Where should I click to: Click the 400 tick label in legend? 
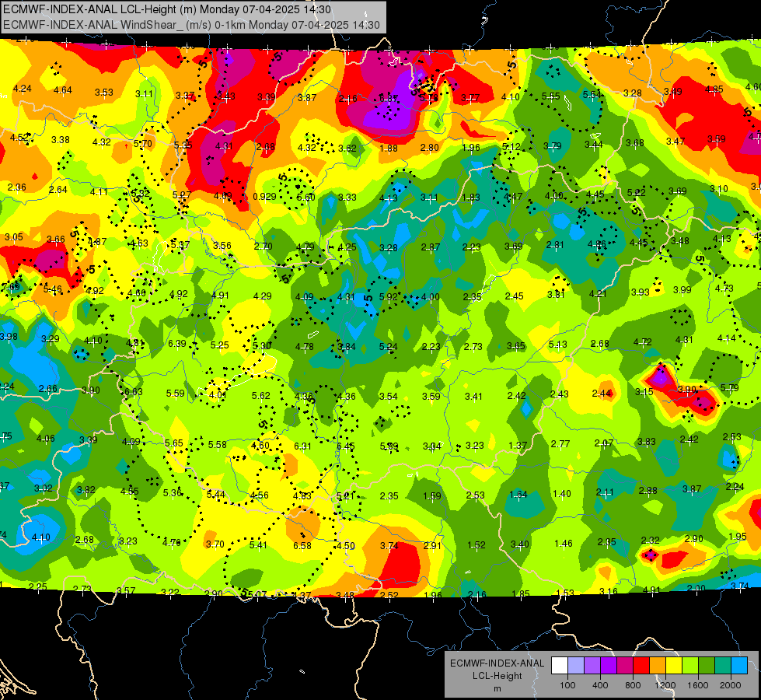pyautogui.click(x=600, y=685)
